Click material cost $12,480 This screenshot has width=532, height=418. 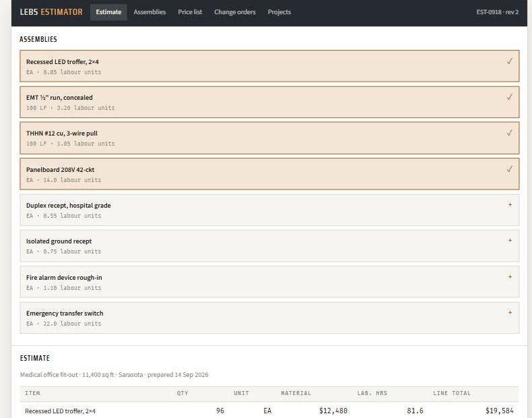pyautogui.click(x=333, y=411)
